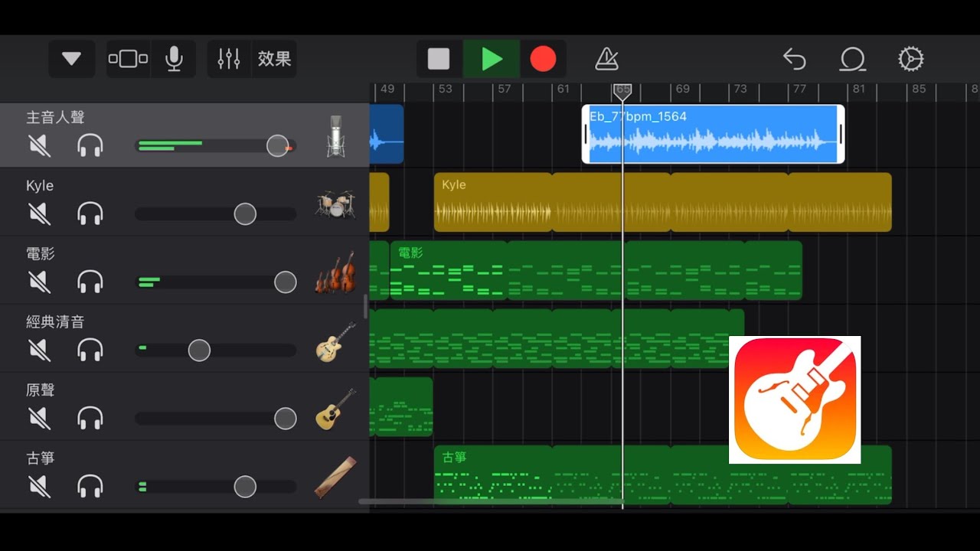Switch to tracks view button

pyautogui.click(x=128, y=59)
